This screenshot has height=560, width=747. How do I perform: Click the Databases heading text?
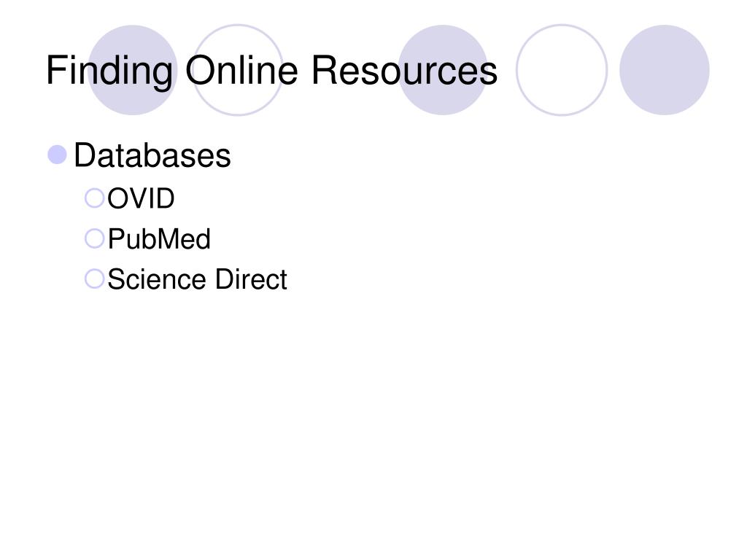tap(152, 155)
